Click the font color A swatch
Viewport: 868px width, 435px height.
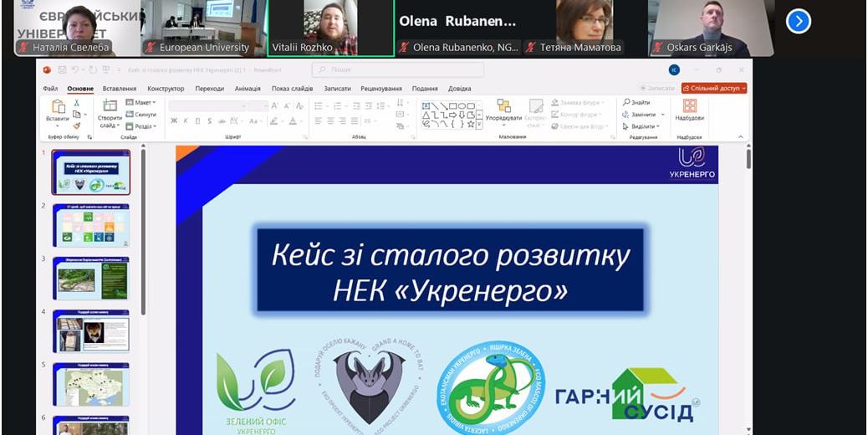click(x=293, y=120)
